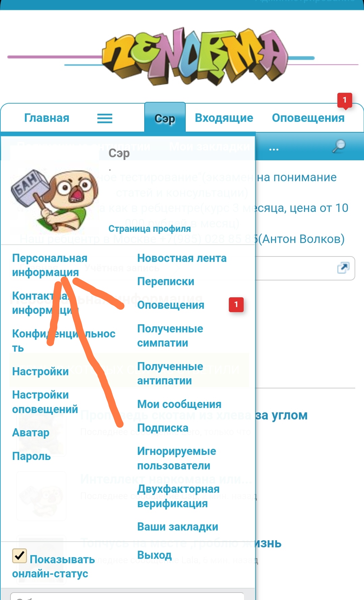Click the red notification badge on Оповещения tab
This screenshot has height=600, width=364.
point(345,101)
